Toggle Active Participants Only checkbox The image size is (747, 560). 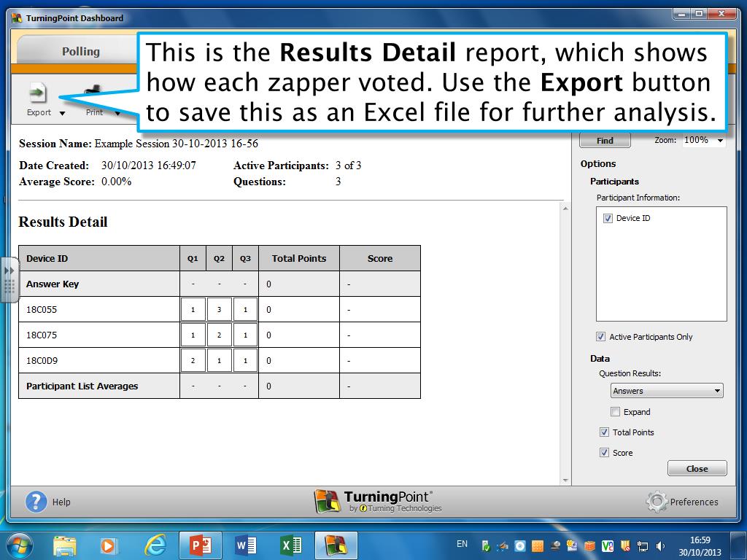coord(600,337)
